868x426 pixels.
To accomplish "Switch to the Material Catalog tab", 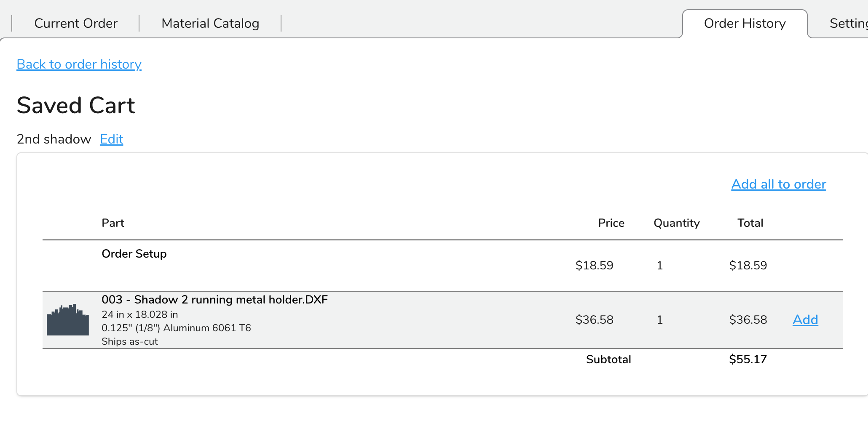I will click(x=210, y=23).
